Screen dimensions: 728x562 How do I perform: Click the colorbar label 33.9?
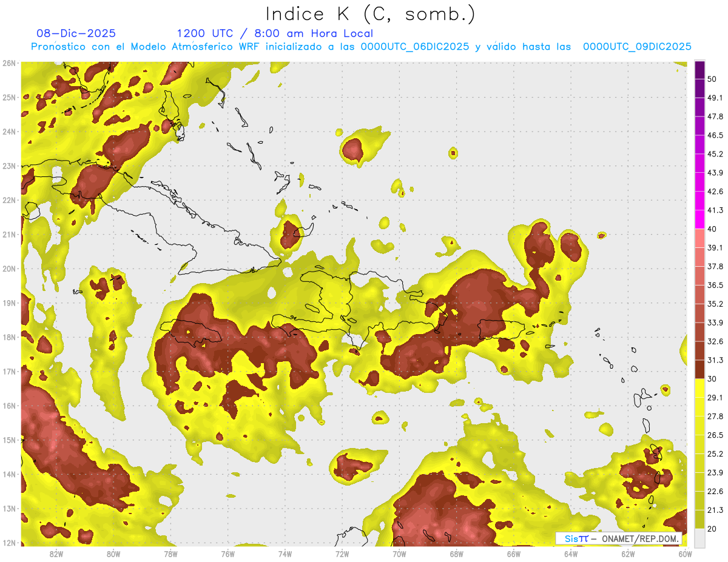click(x=715, y=323)
